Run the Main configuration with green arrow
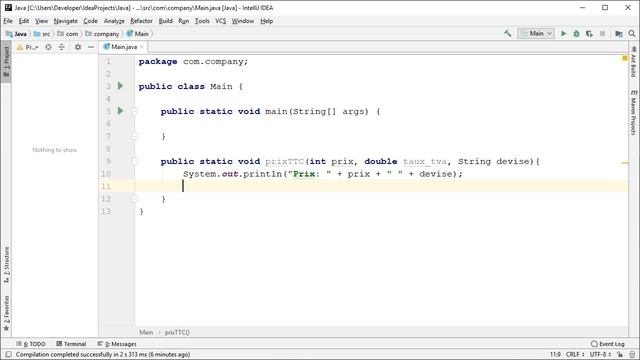Image resolution: width=640 pixels, height=360 pixels. point(564,33)
